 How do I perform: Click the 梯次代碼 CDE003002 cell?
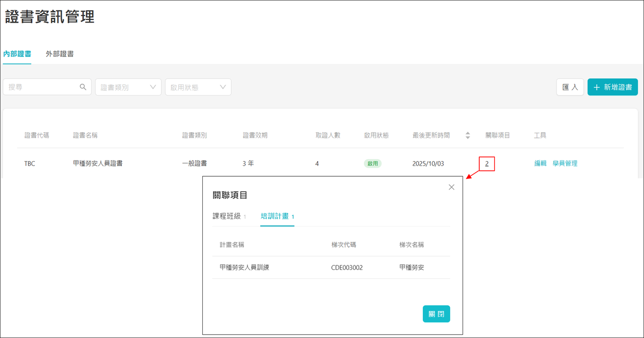[347, 267]
